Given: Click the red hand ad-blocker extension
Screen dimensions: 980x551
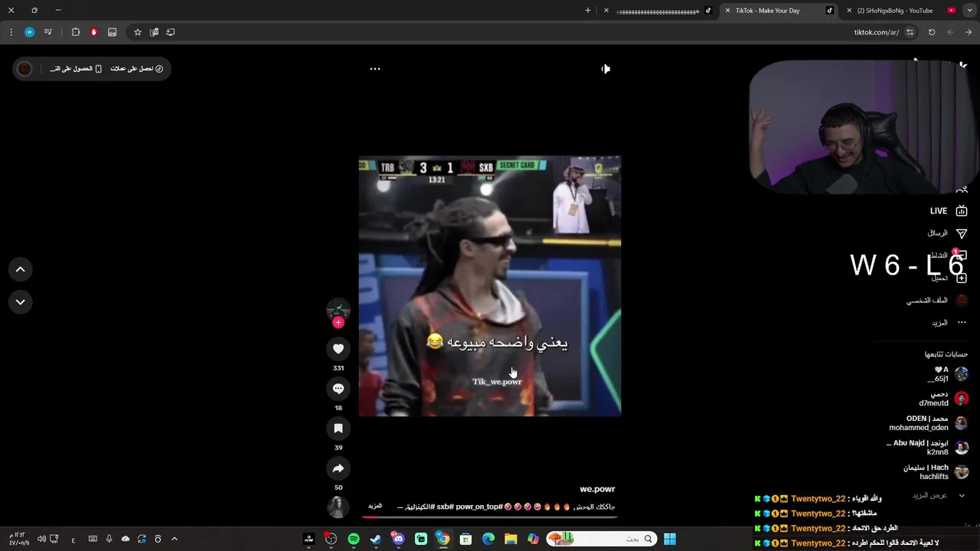Looking at the screenshot, I should click(94, 32).
